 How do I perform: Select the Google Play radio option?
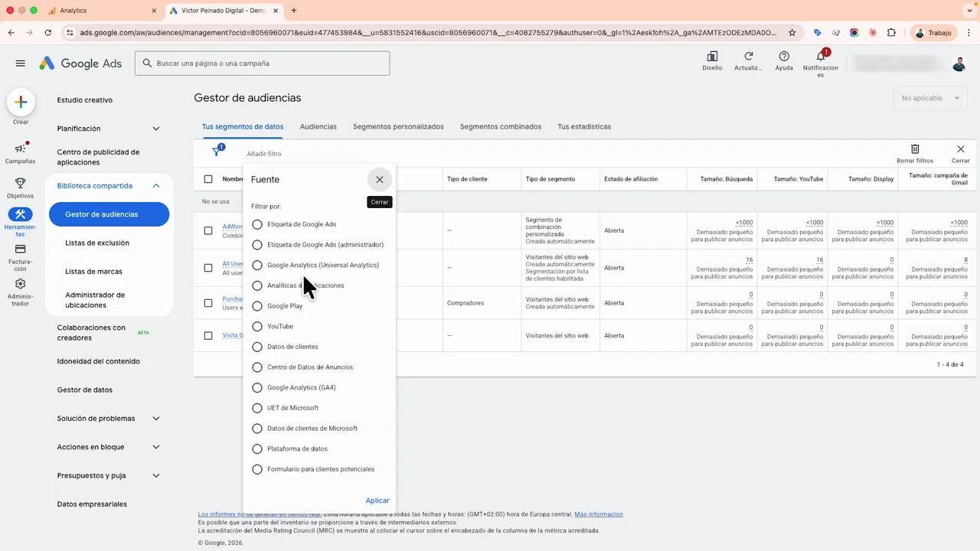pos(257,306)
